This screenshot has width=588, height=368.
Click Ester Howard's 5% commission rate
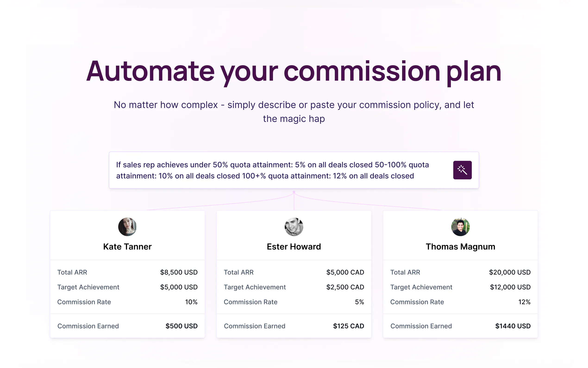[359, 302]
